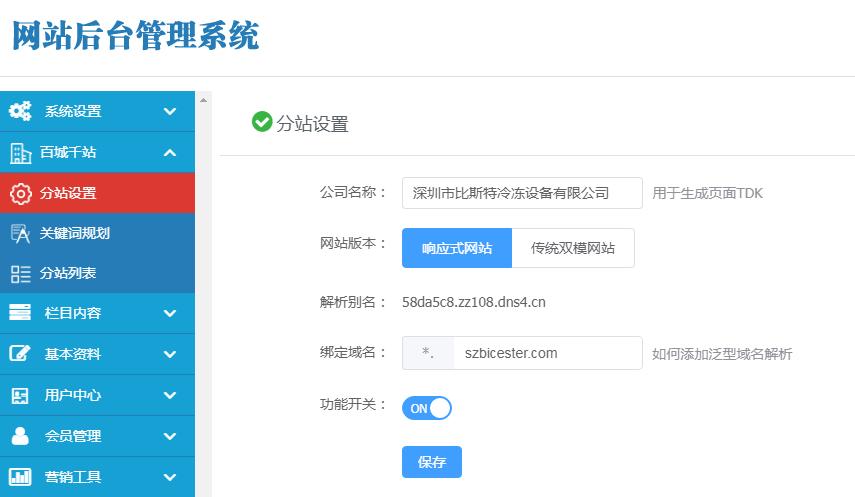Screen dimensions: 855x497
Task: Click the 用于生成页面TDK hint text
Action: 707,193
